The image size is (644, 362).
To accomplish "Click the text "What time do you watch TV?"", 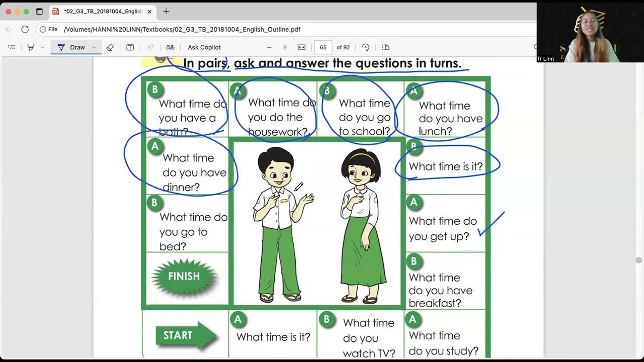I will [369, 338].
